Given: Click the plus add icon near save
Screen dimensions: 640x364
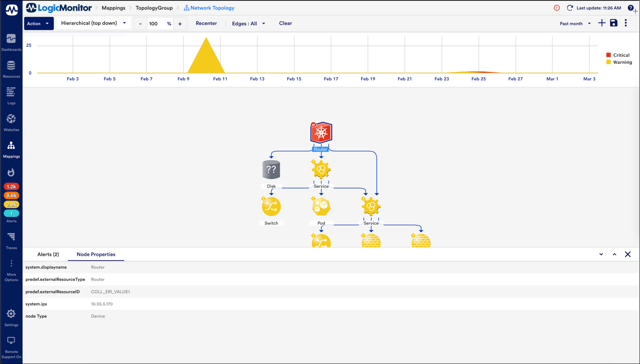Looking at the screenshot, I should tap(602, 23).
